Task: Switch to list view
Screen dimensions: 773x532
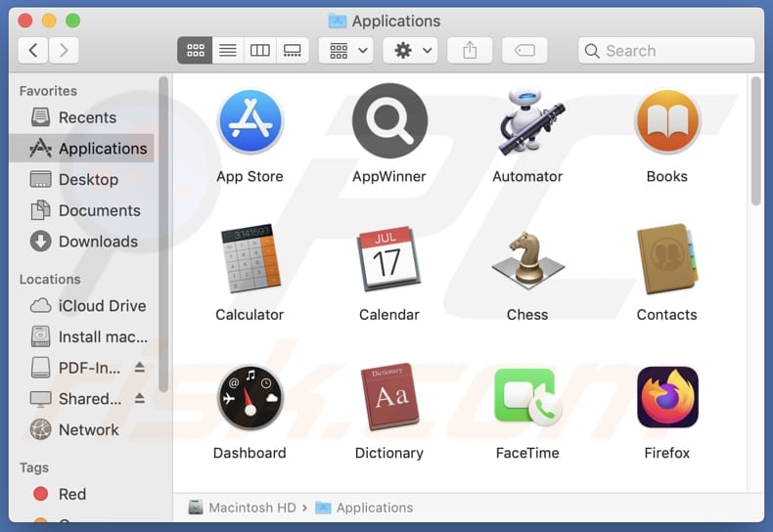Action: coord(228,50)
